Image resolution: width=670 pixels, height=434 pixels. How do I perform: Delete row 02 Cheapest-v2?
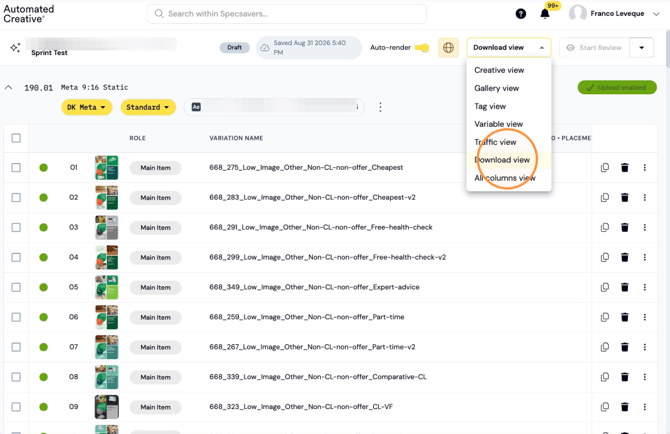coord(625,197)
